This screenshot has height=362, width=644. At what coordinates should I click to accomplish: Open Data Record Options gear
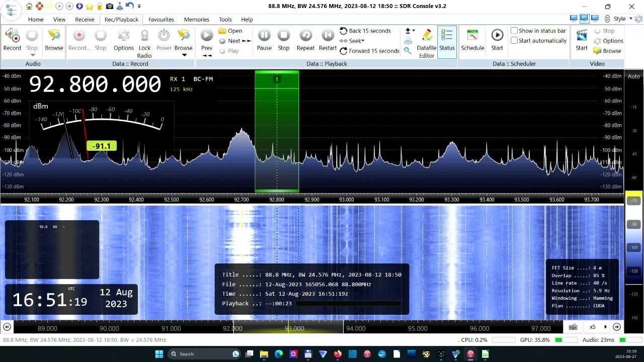click(x=123, y=40)
